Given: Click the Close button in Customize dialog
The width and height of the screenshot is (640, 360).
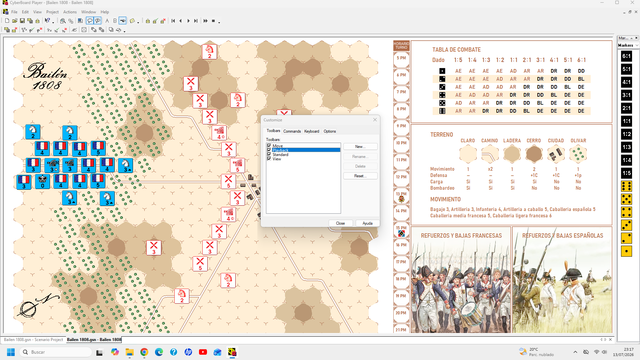Looking at the screenshot, I should point(340,223).
